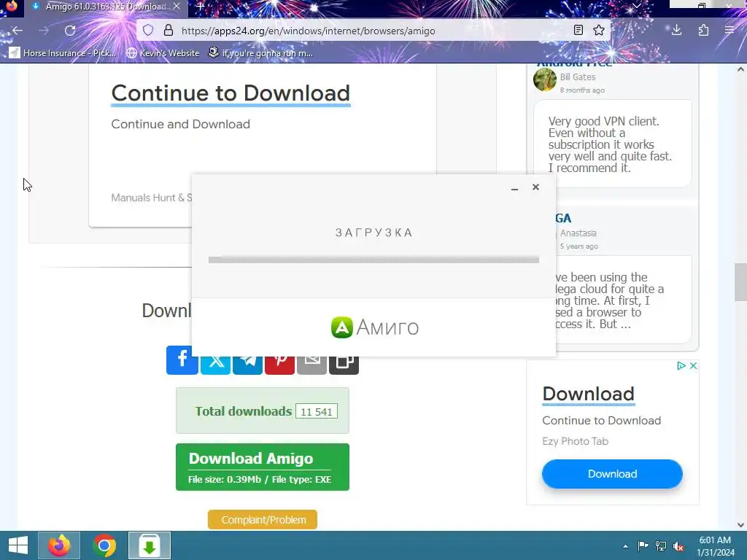
Task: Click Bill Gates reviewer avatar
Action: point(544,79)
